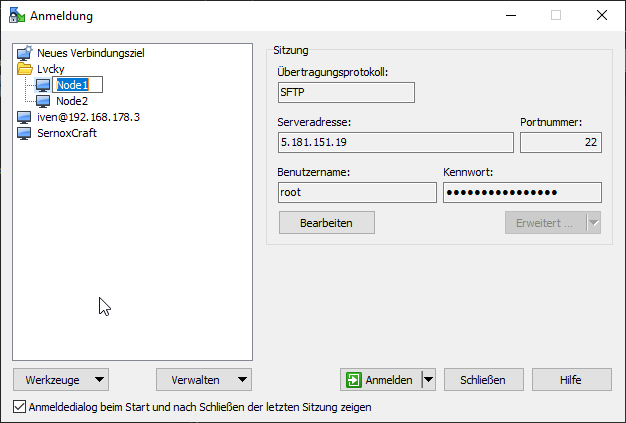
Task: Expand the Anmelden button dropdown arrow
Action: [428, 380]
